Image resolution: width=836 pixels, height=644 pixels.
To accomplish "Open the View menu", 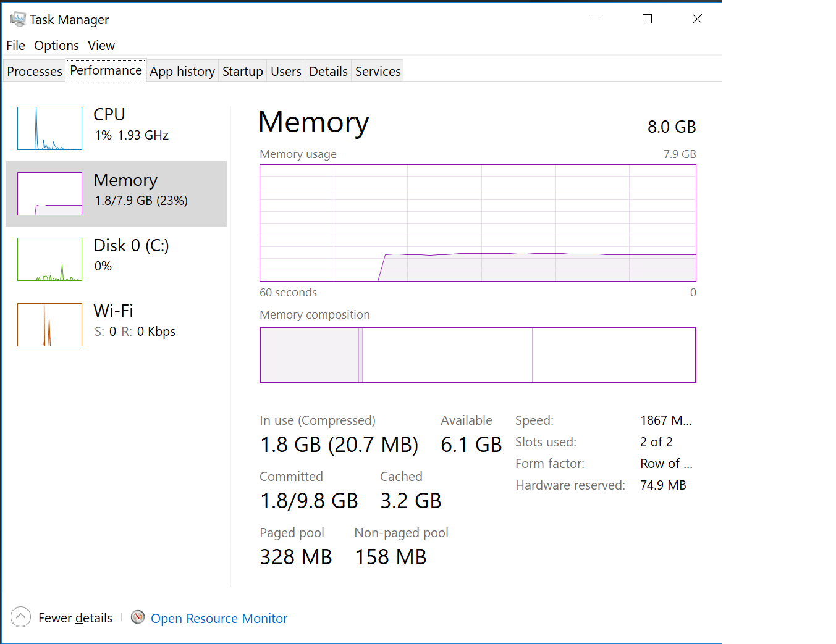I will 101,46.
